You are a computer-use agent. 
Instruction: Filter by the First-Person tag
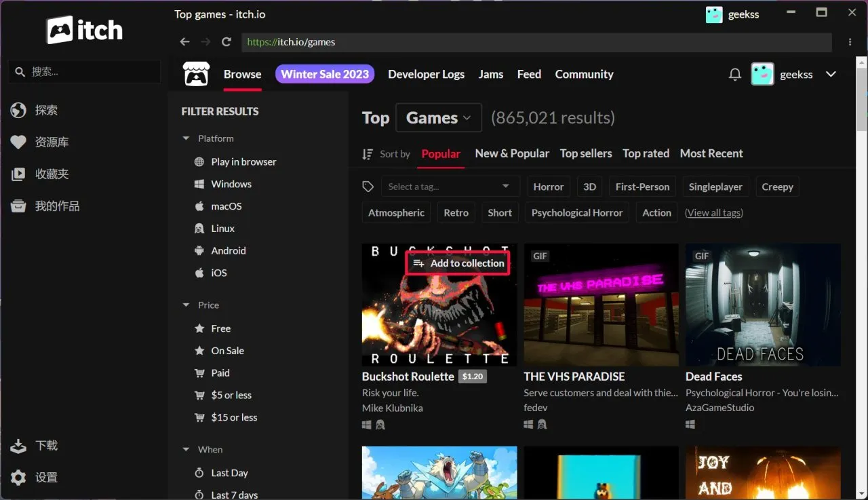[x=642, y=187]
